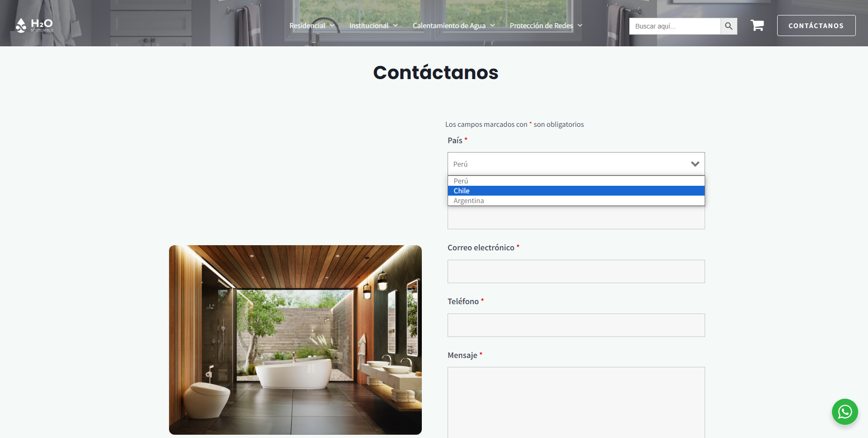The height and width of the screenshot is (438, 868).
Task: Click the CONTÁCTANOS button
Action: point(816,26)
